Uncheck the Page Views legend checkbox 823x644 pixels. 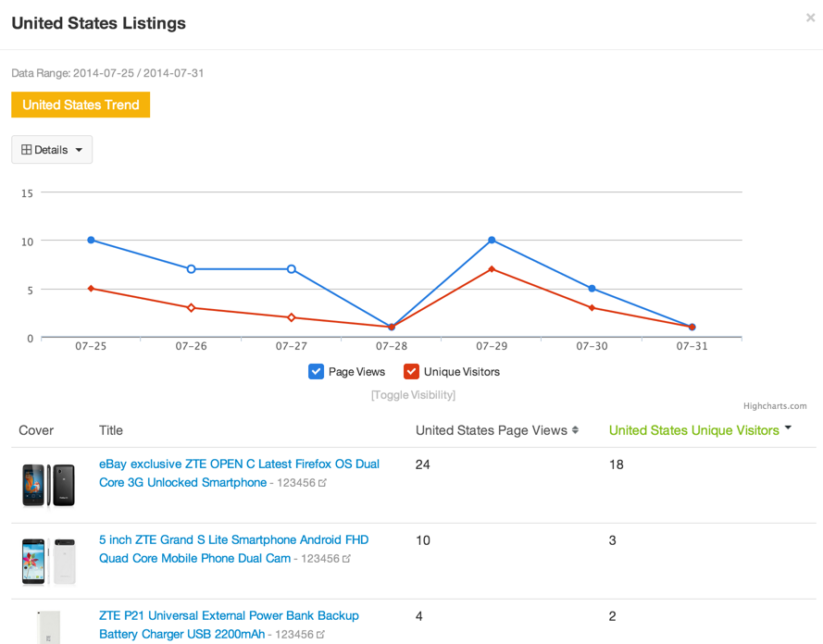point(316,371)
